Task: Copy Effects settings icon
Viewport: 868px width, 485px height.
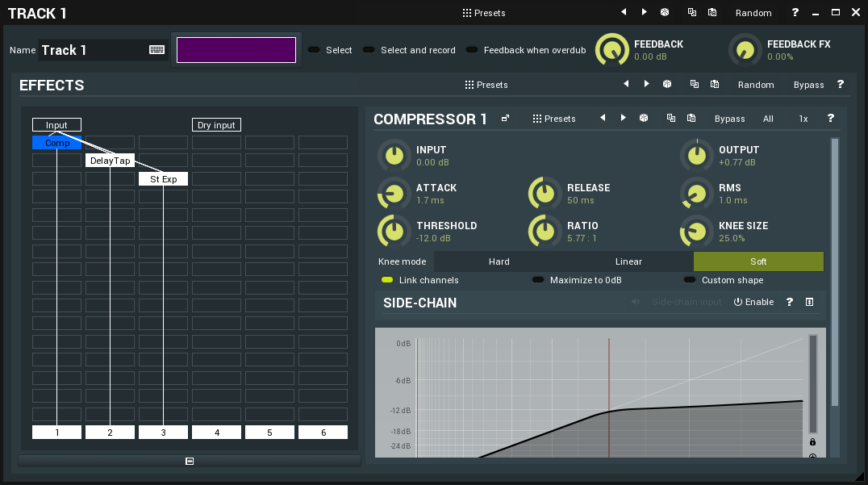Action: [x=695, y=84]
